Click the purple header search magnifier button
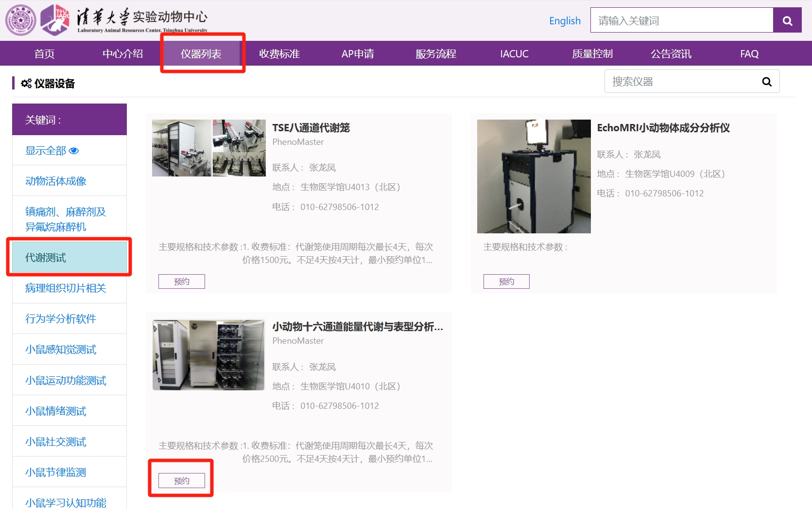The width and height of the screenshot is (812, 509). click(x=787, y=20)
